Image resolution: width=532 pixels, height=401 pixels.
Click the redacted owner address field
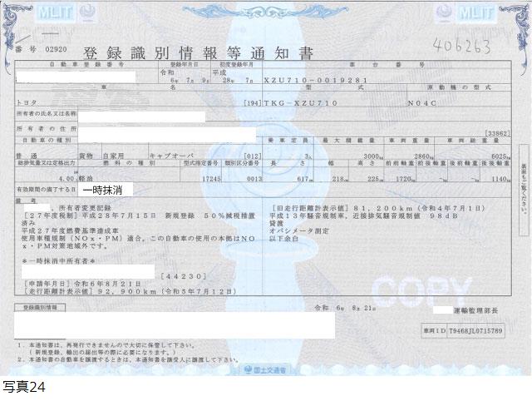point(166,132)
